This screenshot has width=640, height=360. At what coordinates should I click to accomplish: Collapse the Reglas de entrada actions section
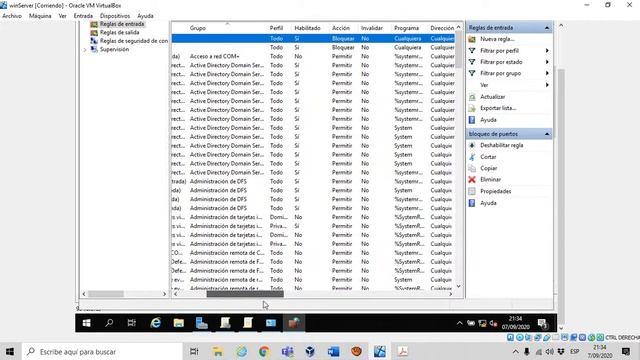pos(547,28)
